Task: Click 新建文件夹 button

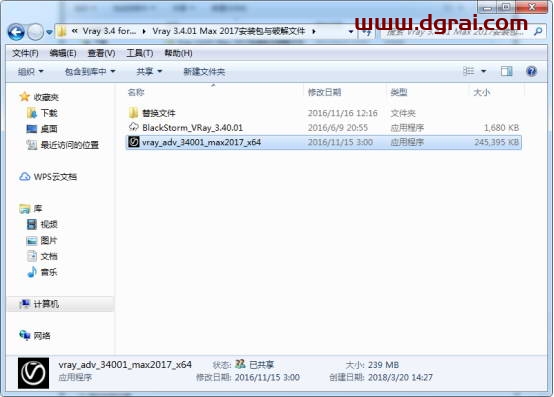Action: point(204,72)
